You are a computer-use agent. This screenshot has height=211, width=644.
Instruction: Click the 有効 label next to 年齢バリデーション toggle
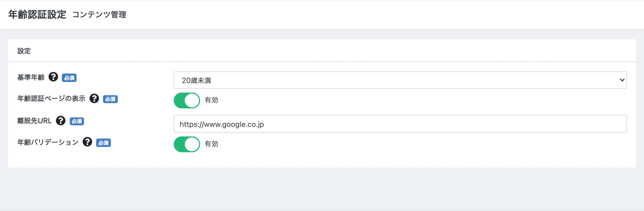click(211, 144)
